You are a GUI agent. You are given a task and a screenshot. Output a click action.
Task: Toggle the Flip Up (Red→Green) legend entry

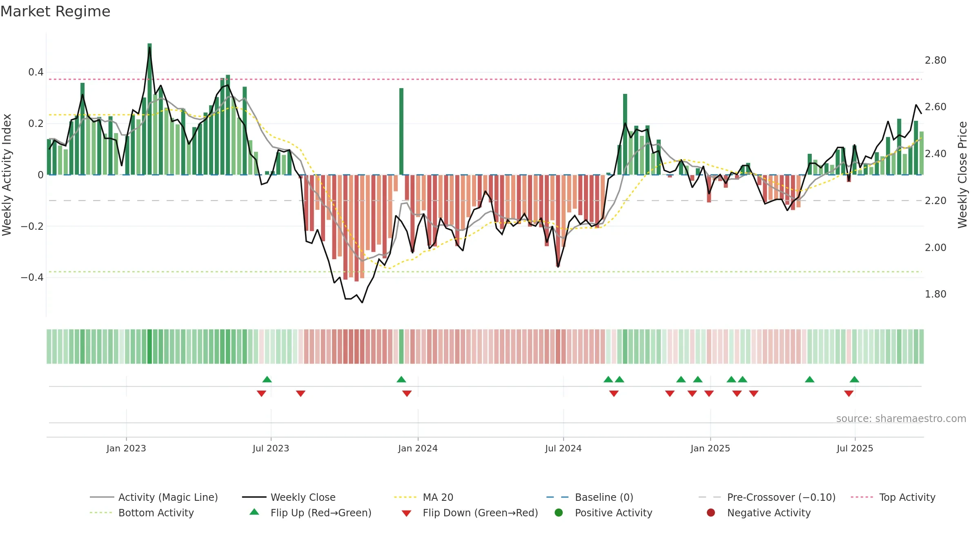310,513
